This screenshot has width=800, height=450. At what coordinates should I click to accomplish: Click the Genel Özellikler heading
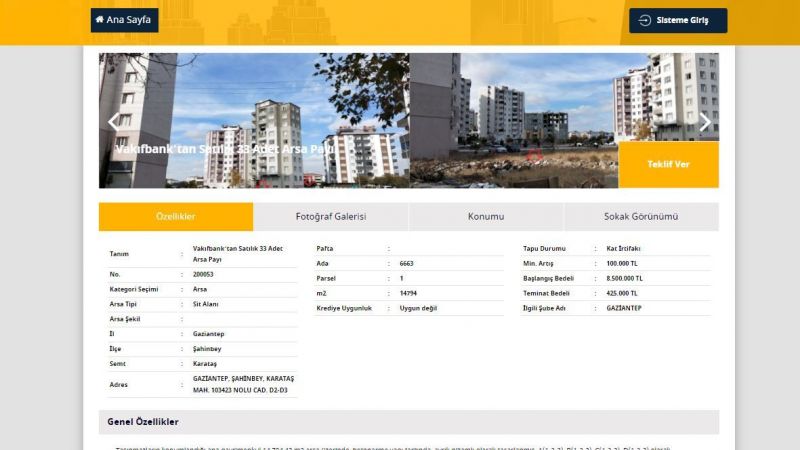(x=143, y=422)
